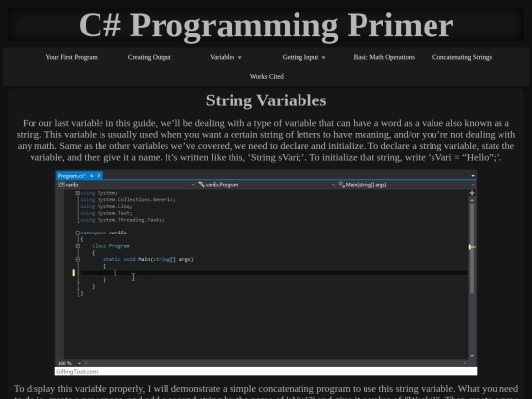Click 'static void Main(string[] args)' text

tap(148, 259)
